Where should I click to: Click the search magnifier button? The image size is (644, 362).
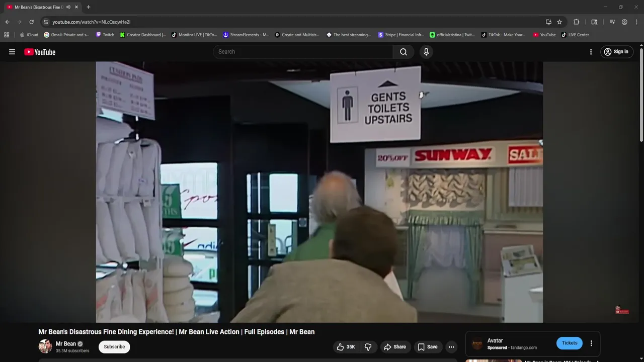(404, 52)
